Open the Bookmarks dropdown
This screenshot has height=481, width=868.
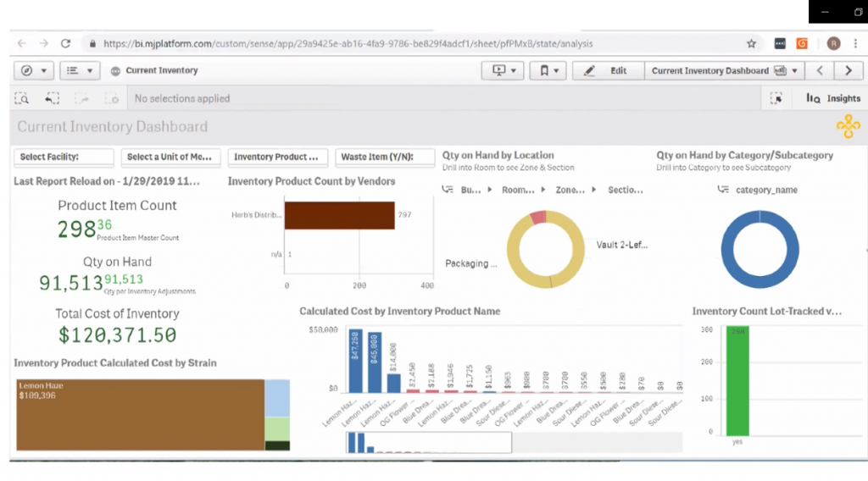pos(548,71)
